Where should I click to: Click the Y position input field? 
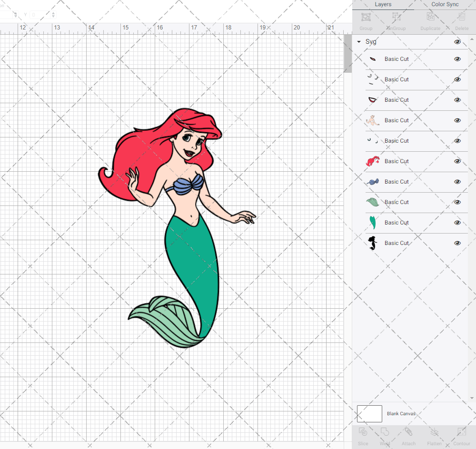pos(40,15)
